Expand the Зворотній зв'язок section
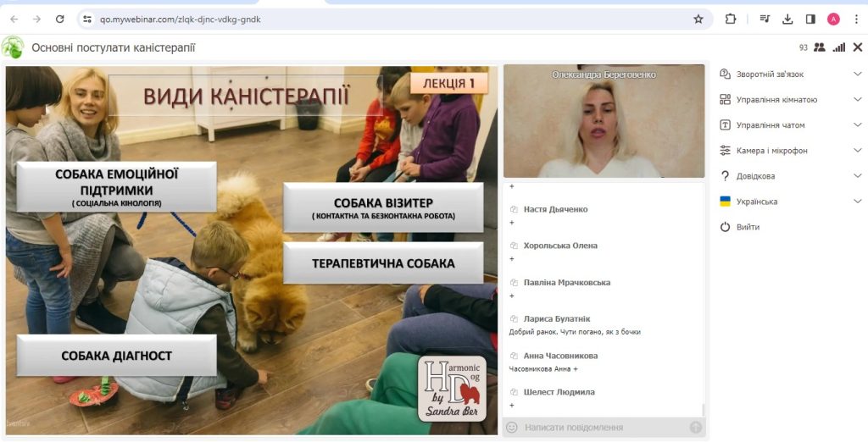The height and width of the screenshot is (442, 868). (x=788, y=74)
